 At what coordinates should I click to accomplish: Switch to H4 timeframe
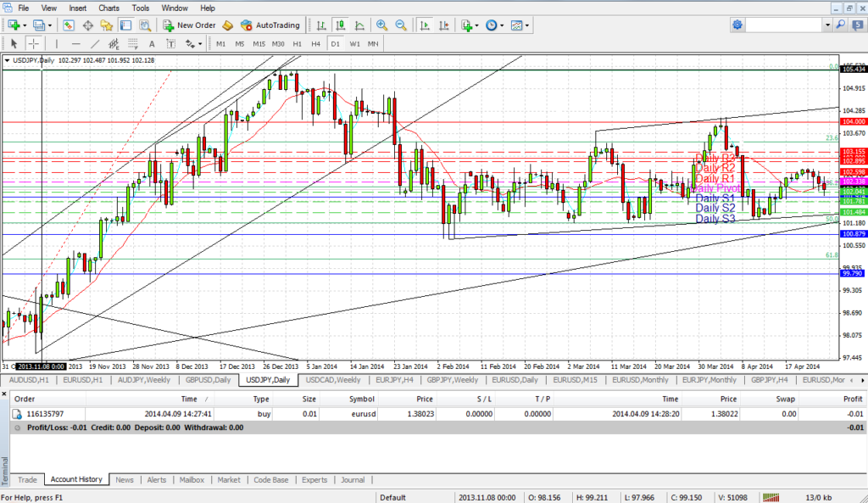[315, 43]
